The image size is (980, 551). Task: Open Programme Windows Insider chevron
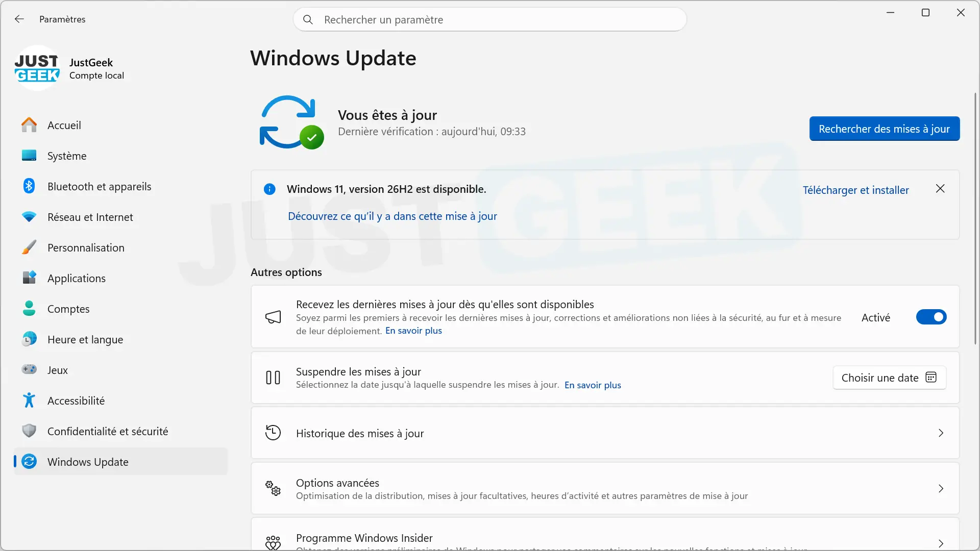tap(941, 543)
